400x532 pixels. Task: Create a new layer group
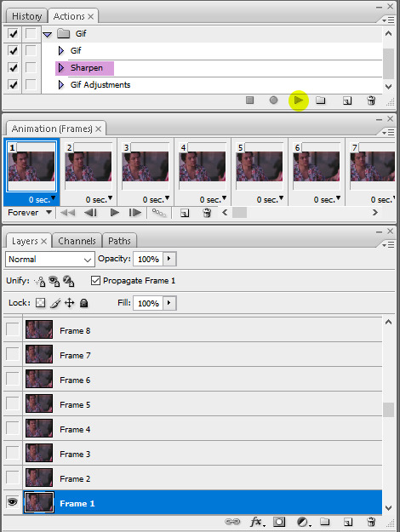[x=325, y=522]
